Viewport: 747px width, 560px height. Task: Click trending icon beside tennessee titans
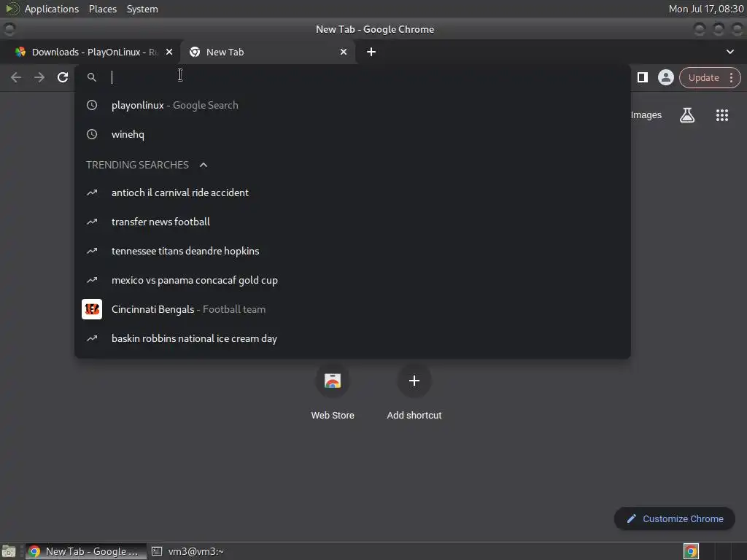tap(92, 251)
